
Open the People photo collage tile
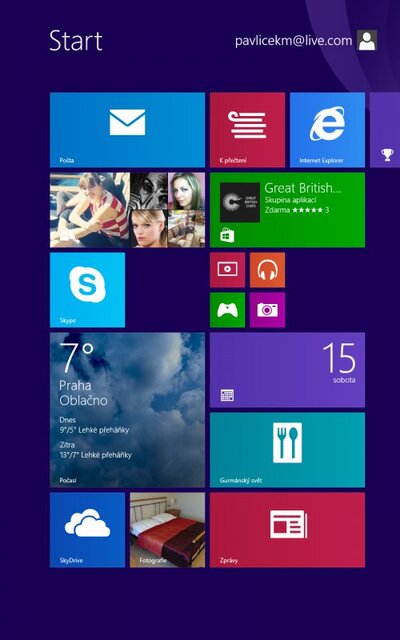tap(127, 210)
